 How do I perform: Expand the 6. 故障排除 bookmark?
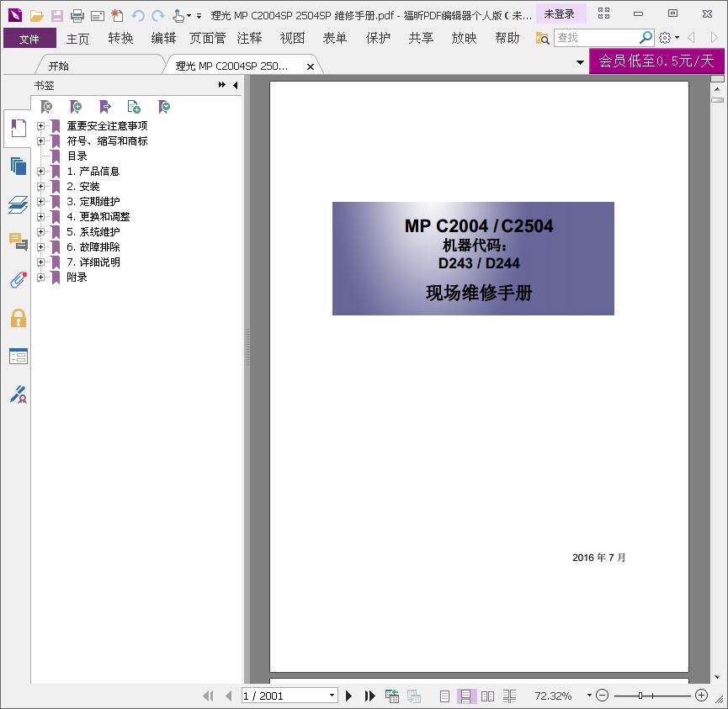tap(41, 247)
